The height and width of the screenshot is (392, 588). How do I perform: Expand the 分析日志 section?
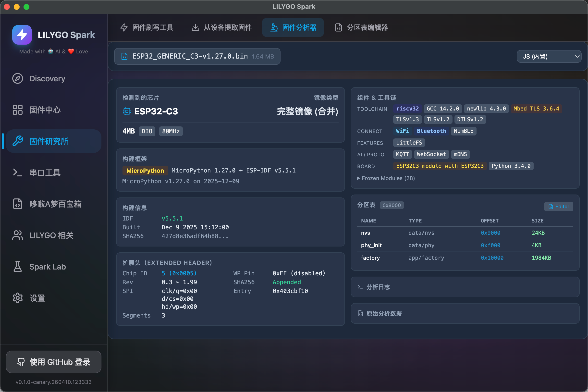click(465, 287)
